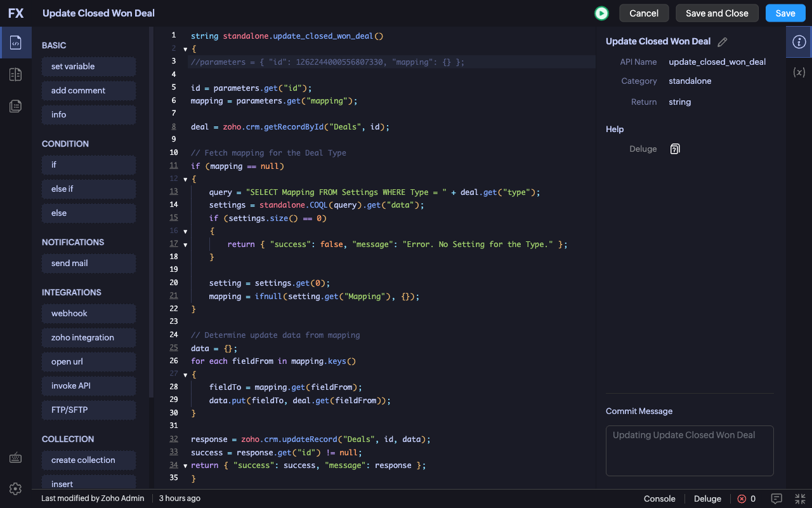Image resolution: width=812 pixels, height=508 pixels.
Task: Click the update_closed_won_deal API name value
Action: coord(717,62)
